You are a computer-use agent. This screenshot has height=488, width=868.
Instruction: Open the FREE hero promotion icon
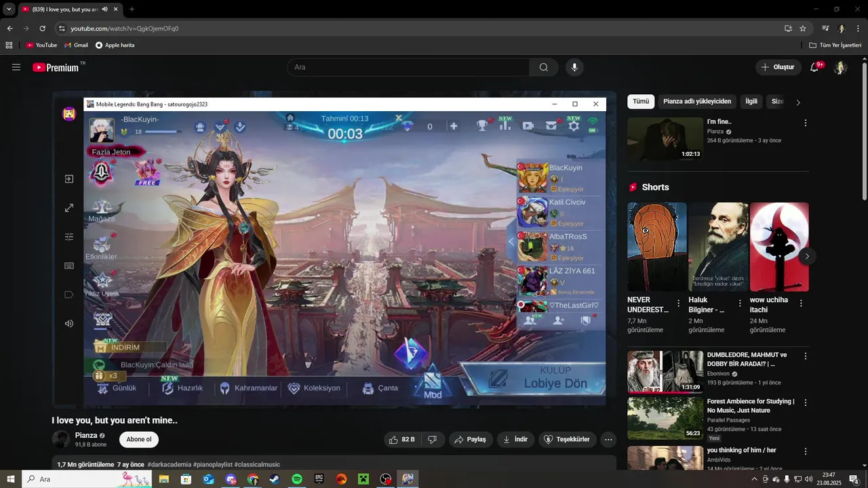pyautogui.click(x=147, y=172)
